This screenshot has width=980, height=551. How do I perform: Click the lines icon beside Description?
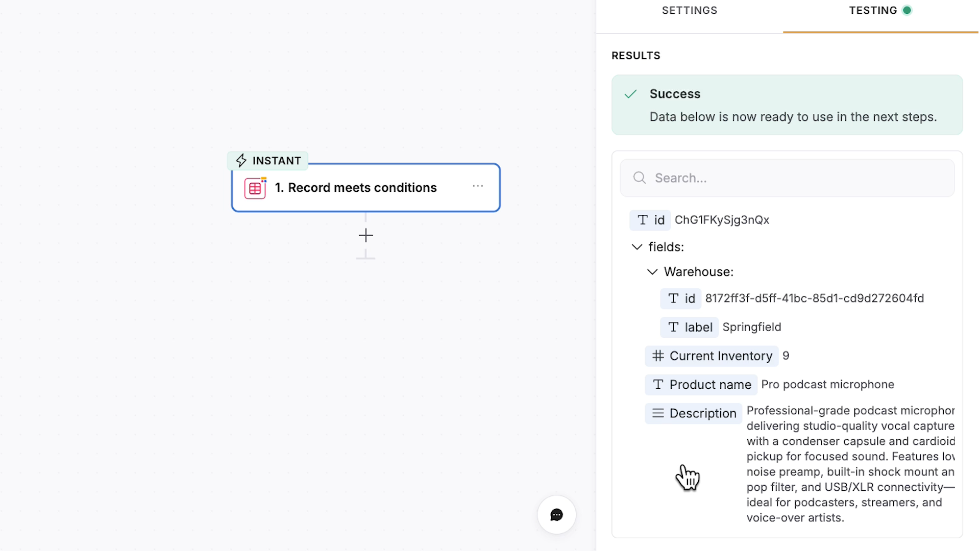[x=658, y=413]
